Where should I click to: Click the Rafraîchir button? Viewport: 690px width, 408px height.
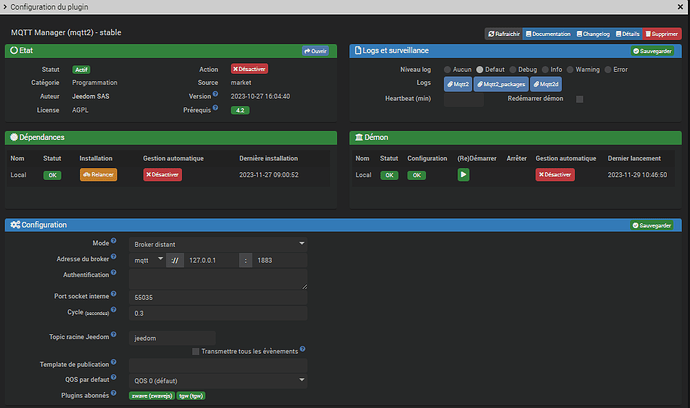point(504,34)
